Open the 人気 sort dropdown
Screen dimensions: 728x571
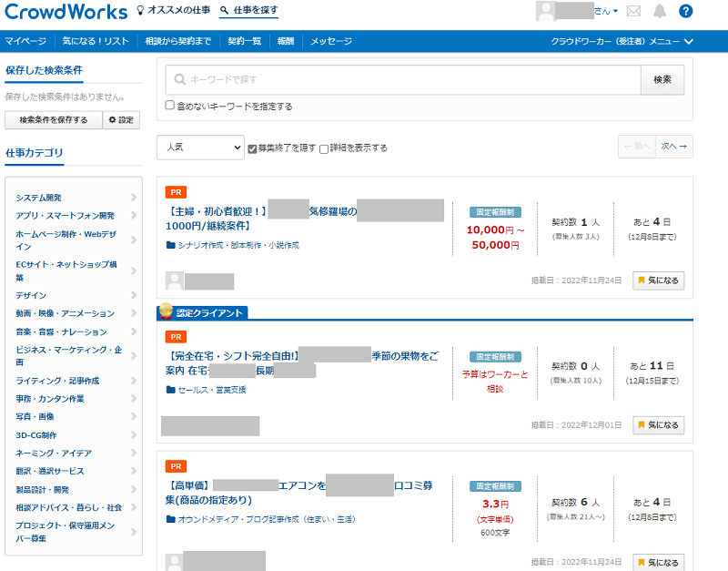[200, 148]
